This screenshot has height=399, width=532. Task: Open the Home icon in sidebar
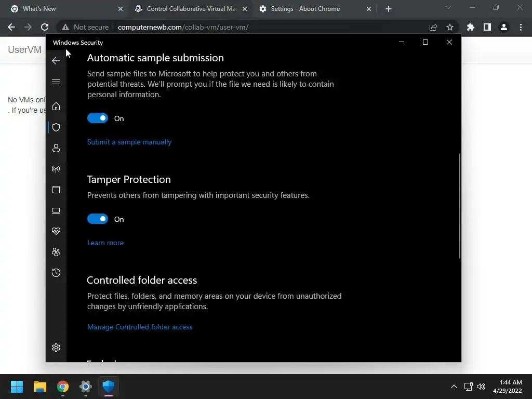pyautogui.click(x=56, y=107)
